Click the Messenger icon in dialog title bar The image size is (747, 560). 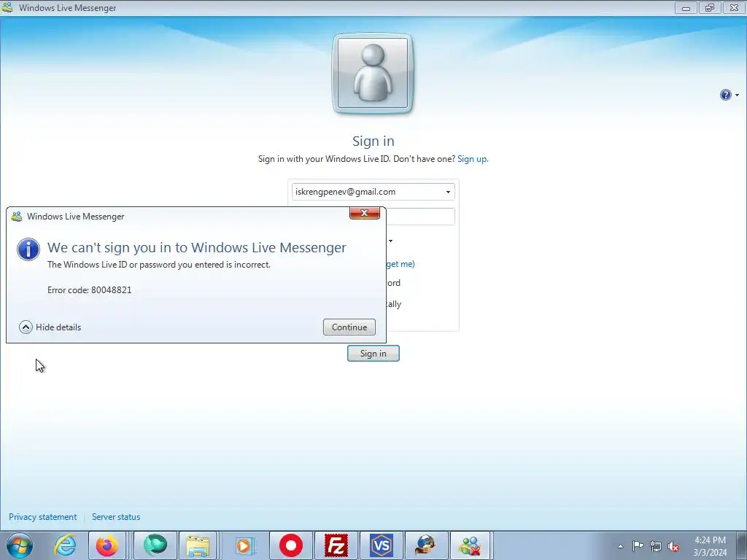tap(17, 216)
